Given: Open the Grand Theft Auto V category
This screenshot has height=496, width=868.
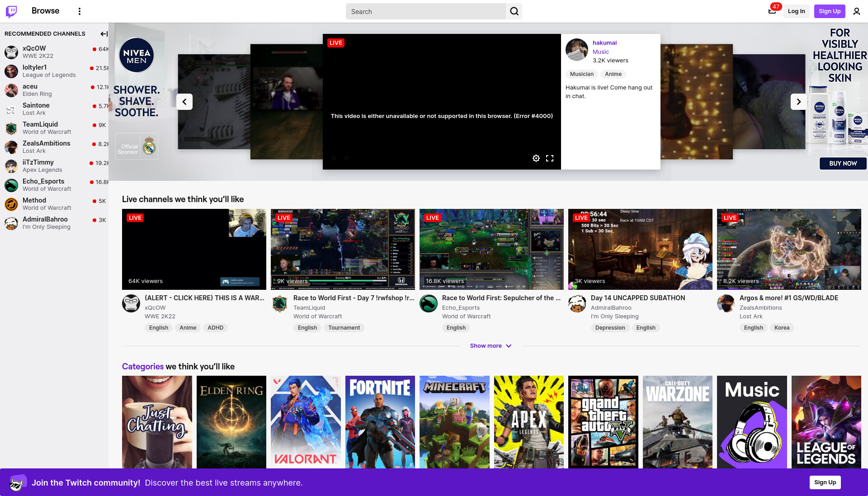Looking at the screenshot, I should click(x=603, y=422).
